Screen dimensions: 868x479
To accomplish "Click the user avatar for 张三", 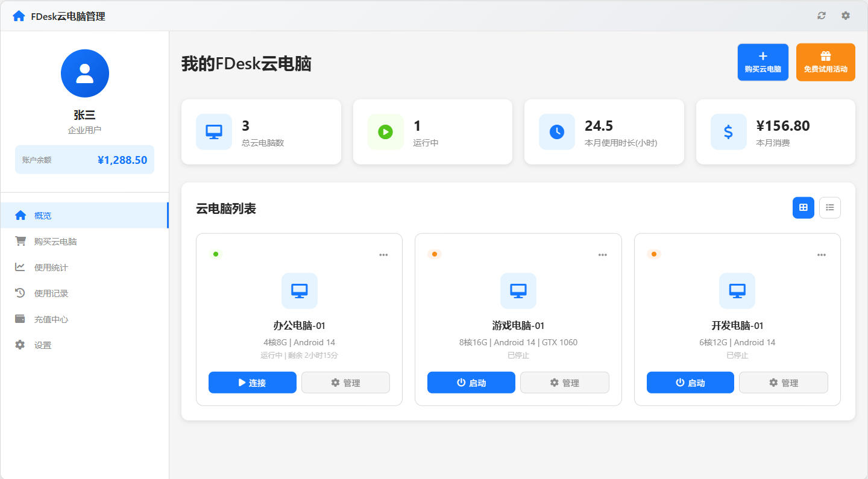I will (x=84, y=73).
